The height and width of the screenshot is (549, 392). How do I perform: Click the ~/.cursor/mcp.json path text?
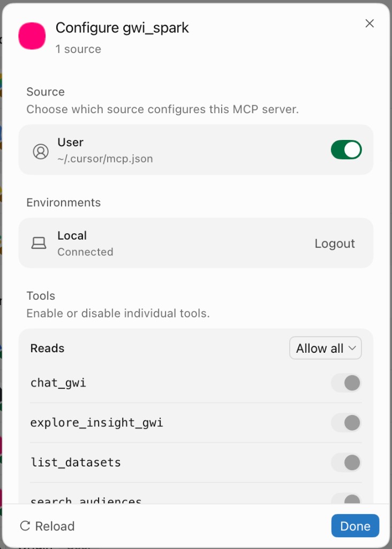tap(105, 159)
